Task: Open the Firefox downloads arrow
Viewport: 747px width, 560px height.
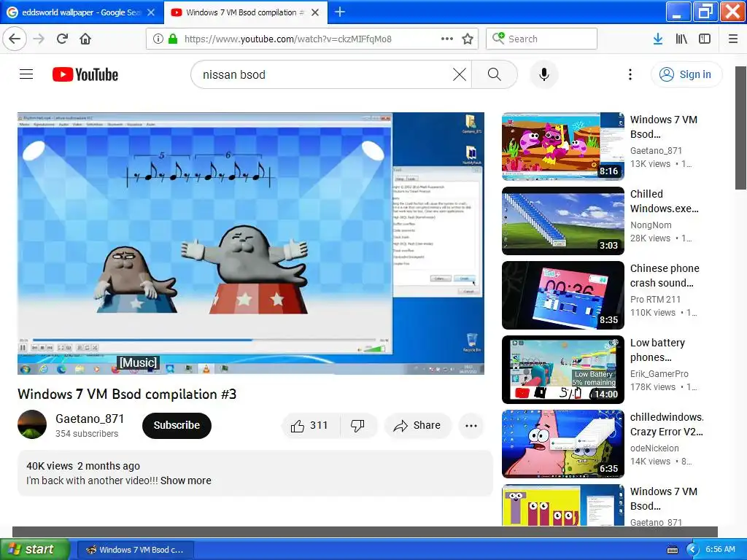Action: (x=658, y=39)
